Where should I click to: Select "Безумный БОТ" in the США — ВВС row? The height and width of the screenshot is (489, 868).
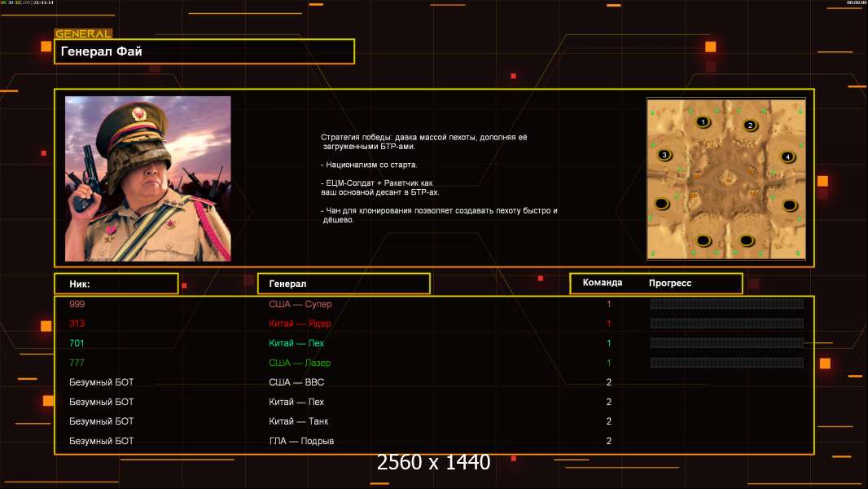[101, 382]
